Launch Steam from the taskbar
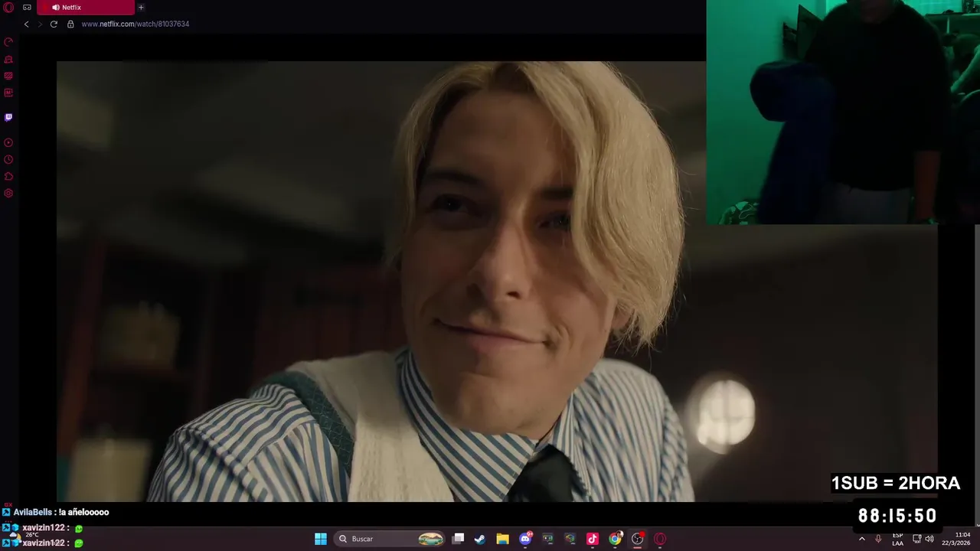The width and height of the screenshot is (980, 551). click(479, 539)
